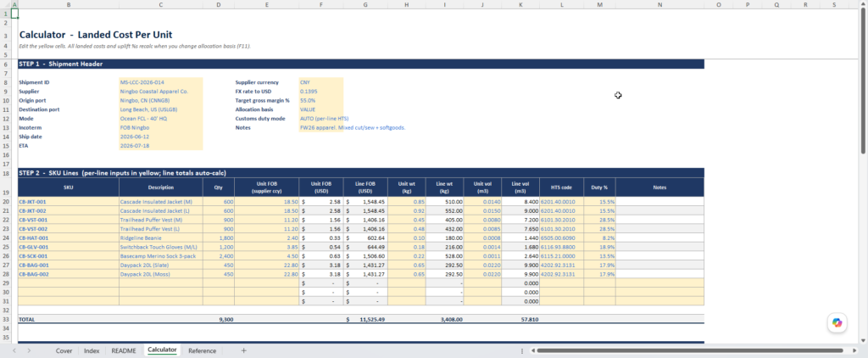Click Incoterm value FOB Ningbo
The width and height of the screenshot is (868, 358).
coord(161,127)
